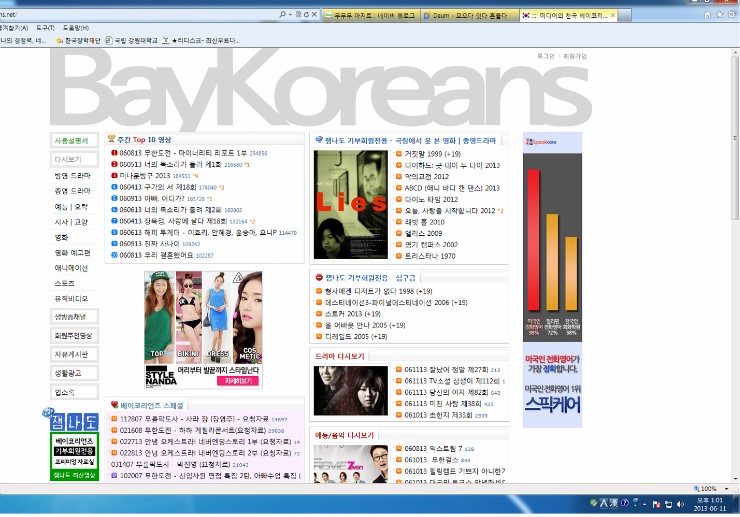
Task: Open 디레일드 2005 (+19) link
Action: point(356,337)
